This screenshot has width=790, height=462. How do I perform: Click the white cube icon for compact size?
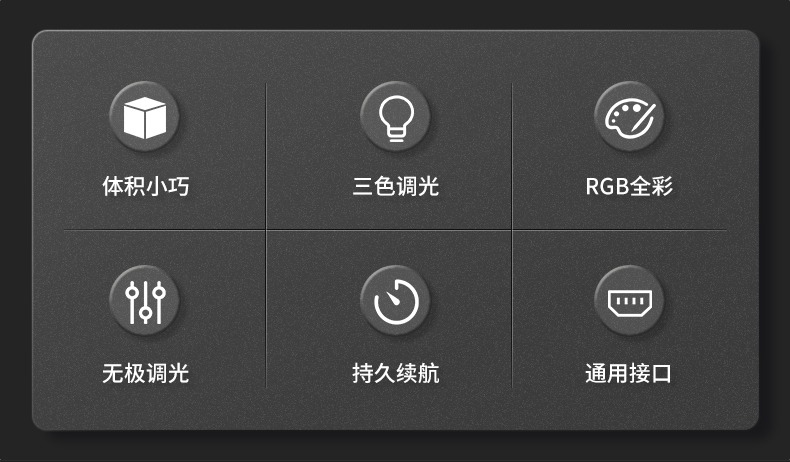[x=145, y=116]
